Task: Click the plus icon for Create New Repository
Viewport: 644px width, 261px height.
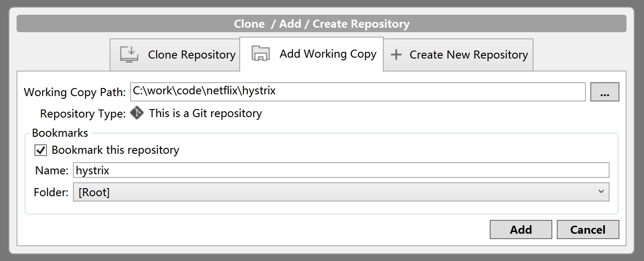Action: pyautogui.click(x=396, y=55)
